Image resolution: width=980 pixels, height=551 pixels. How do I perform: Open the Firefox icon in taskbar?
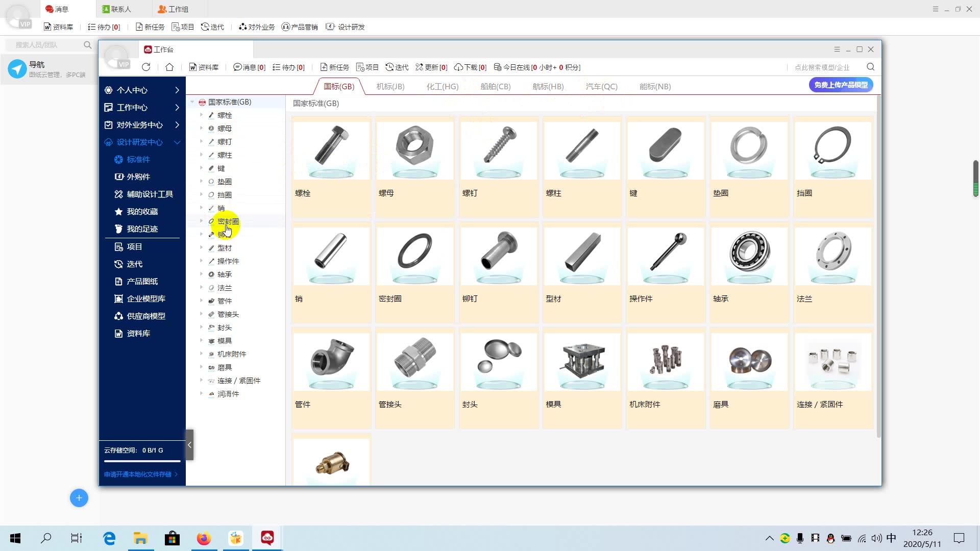tap(204, 538)
